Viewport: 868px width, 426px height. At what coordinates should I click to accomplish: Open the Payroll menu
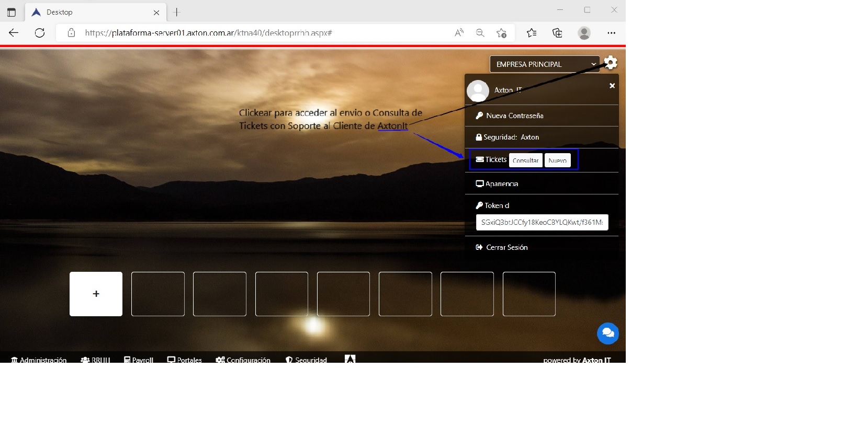tap(139, 360)
